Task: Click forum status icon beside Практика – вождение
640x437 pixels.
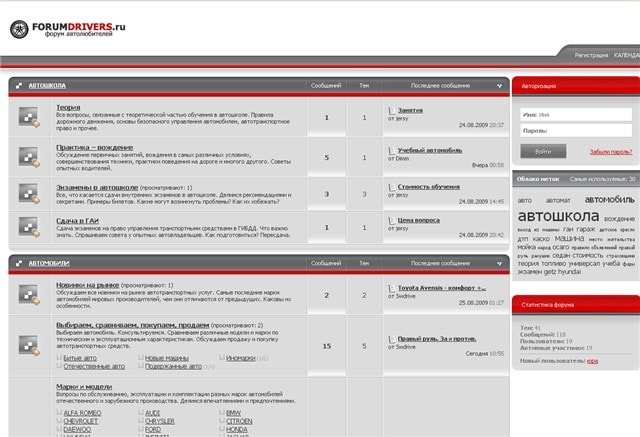Action: pos(29,157)
